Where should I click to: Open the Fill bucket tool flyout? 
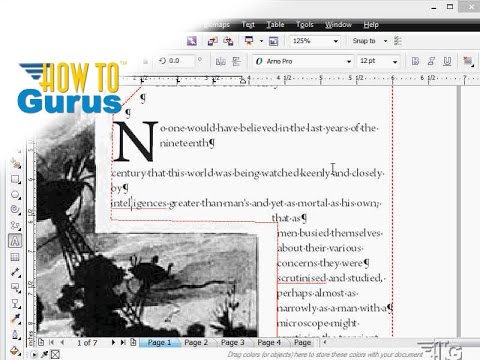tap(15, 350)
